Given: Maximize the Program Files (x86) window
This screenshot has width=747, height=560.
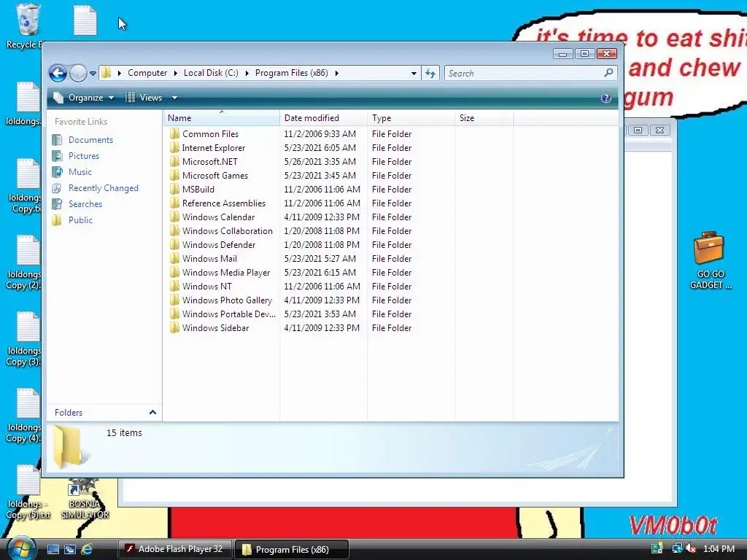Looking at the screenshot, I should coord(584,54).
